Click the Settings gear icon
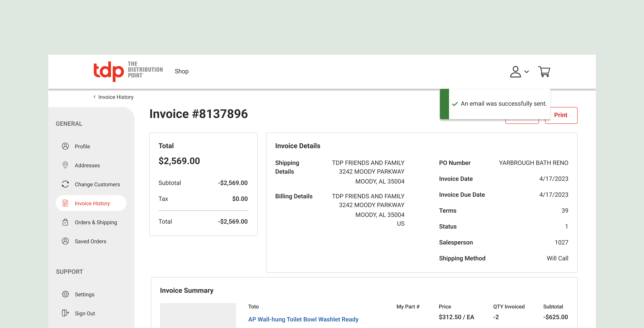The height and width of the screenshot is (328, 644). pyautogui.click(x=65, y=294)
